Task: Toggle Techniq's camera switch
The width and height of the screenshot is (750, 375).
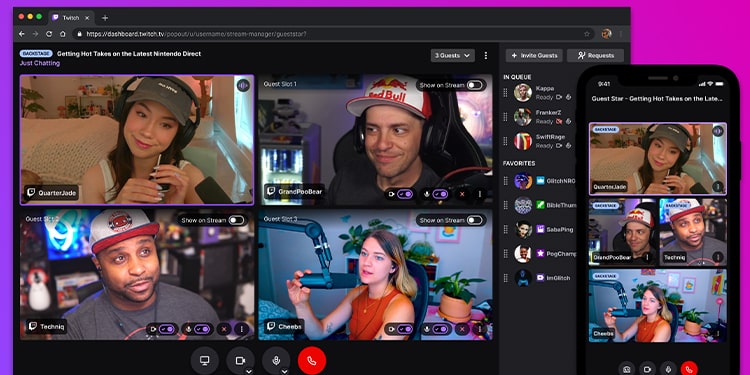Action: tap(167, 329)
